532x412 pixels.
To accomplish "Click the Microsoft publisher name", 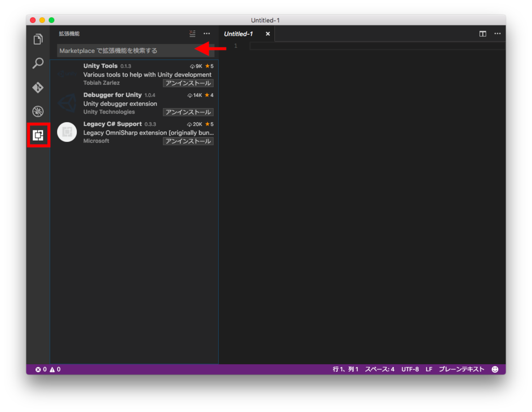I will (x=96, y=141).
